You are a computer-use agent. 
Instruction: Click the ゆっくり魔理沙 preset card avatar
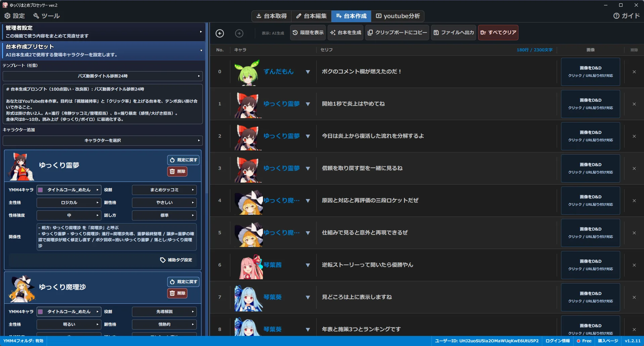pyautogui.click(x=21, y=288)
